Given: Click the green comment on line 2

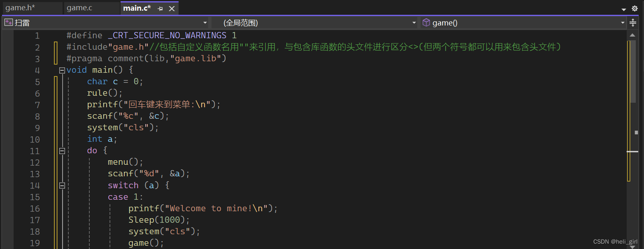Looking at the screenshot, I should click(355, 47).
